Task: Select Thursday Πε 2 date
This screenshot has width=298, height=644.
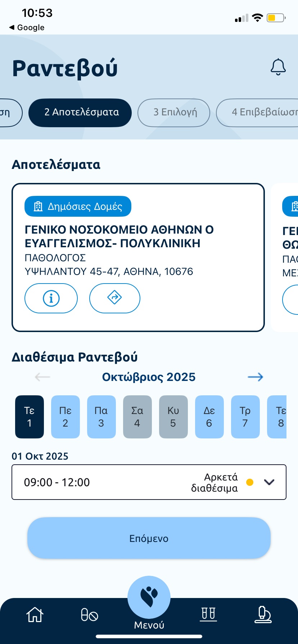Action: click(66, 417)
